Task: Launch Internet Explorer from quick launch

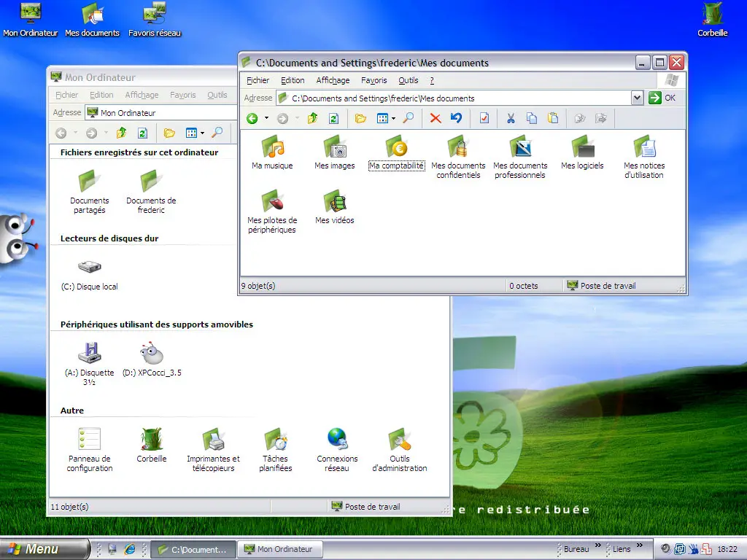Action: (x=130, y=549)
